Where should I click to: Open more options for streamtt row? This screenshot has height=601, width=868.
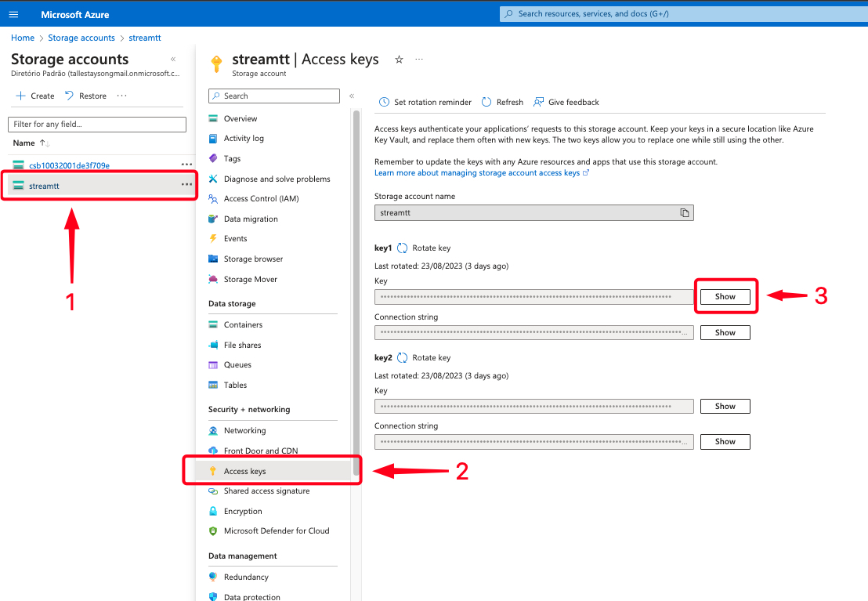[x=186, y=185]
